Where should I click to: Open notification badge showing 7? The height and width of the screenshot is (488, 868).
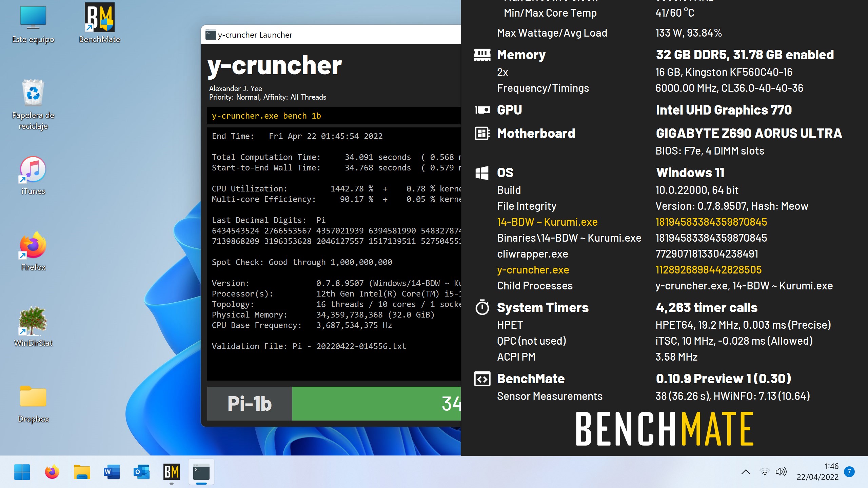(849, 472)
